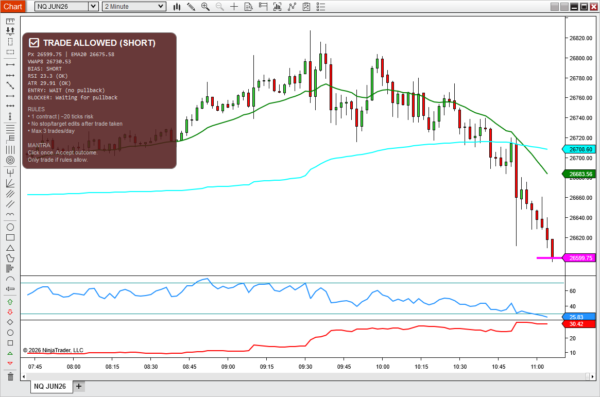
Task: Click the left arrow of horizontal scrollbar
Action: pyautogui.click(x=24, y=377)
